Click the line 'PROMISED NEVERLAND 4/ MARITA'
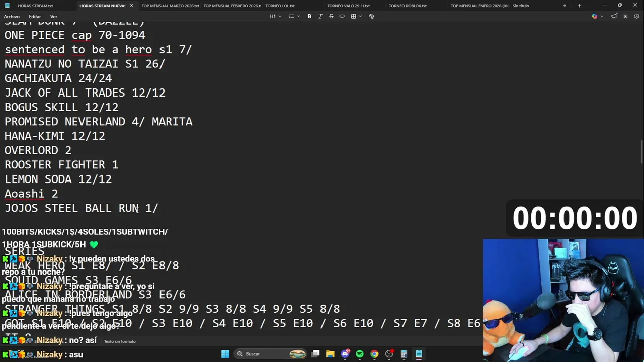644x362 pixels. point(99,122)
